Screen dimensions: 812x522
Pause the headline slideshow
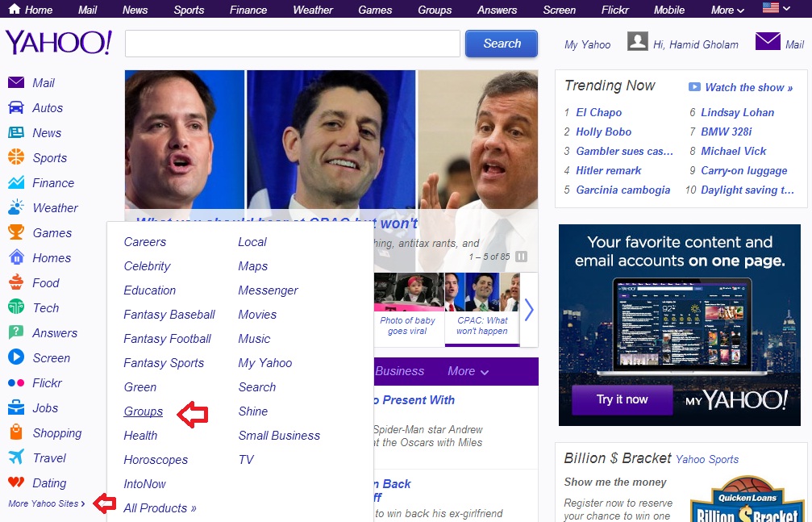click(x=522, y=257)
